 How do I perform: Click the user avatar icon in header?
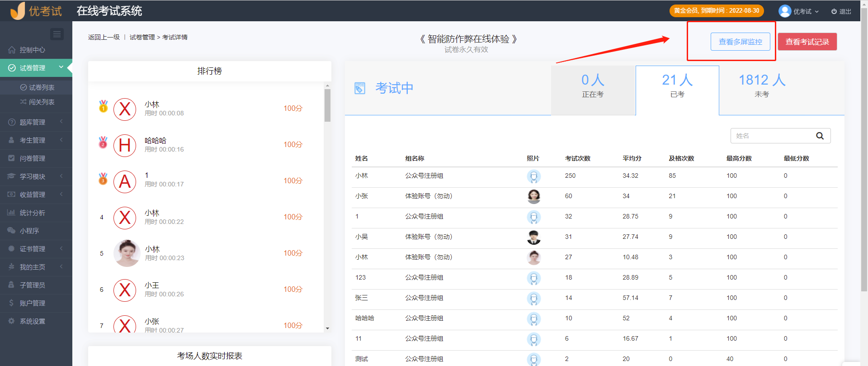(x=785, y=11)
